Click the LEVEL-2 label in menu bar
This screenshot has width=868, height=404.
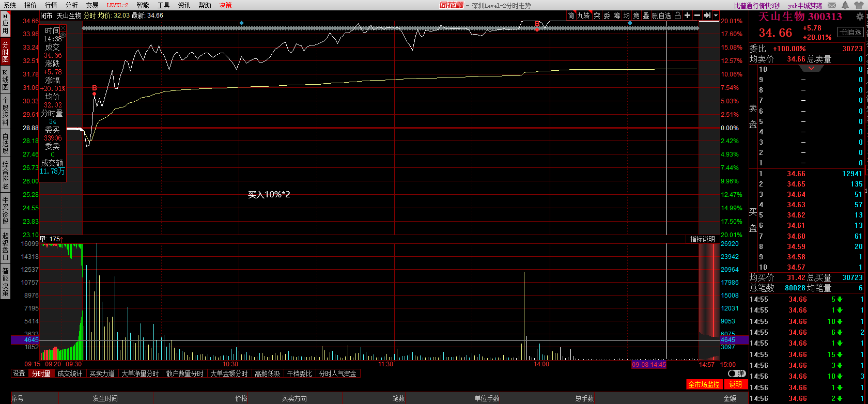pos(118,5)
